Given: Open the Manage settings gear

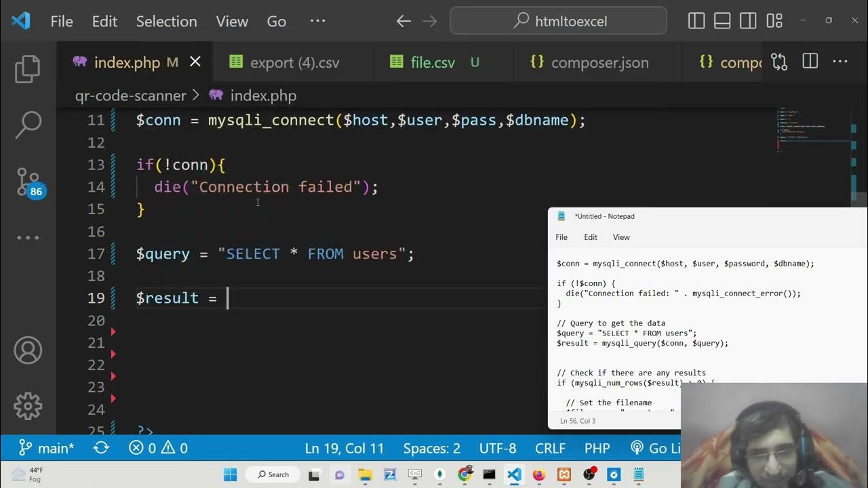Looking at the screenshot, I should 28,406.
